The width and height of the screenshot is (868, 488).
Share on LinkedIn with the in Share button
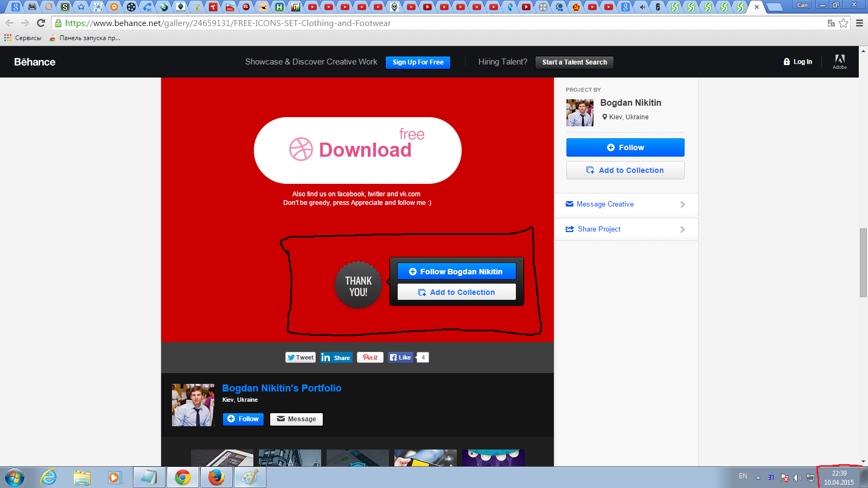tap(336, 357)
